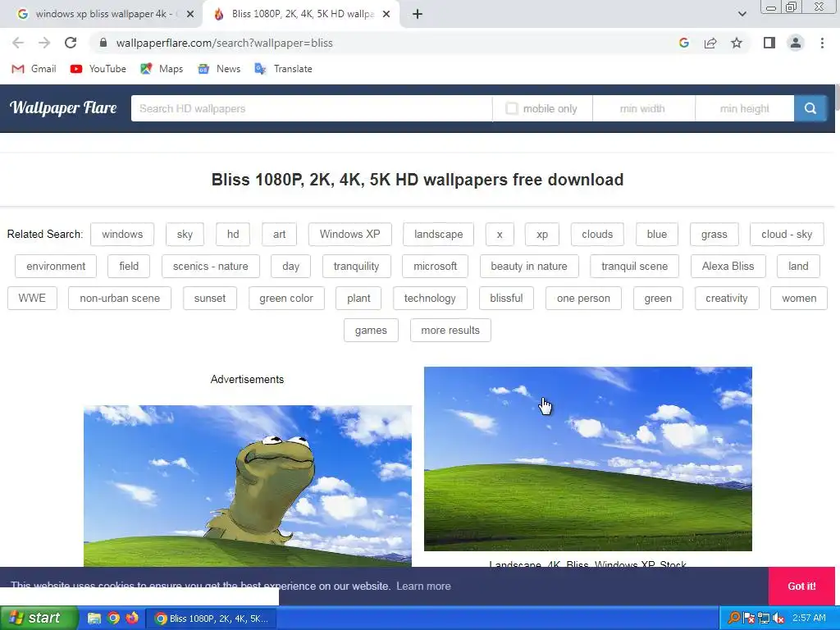Click the 'hd' related tag
Screen dimensions: 840x630
point(233,234)
